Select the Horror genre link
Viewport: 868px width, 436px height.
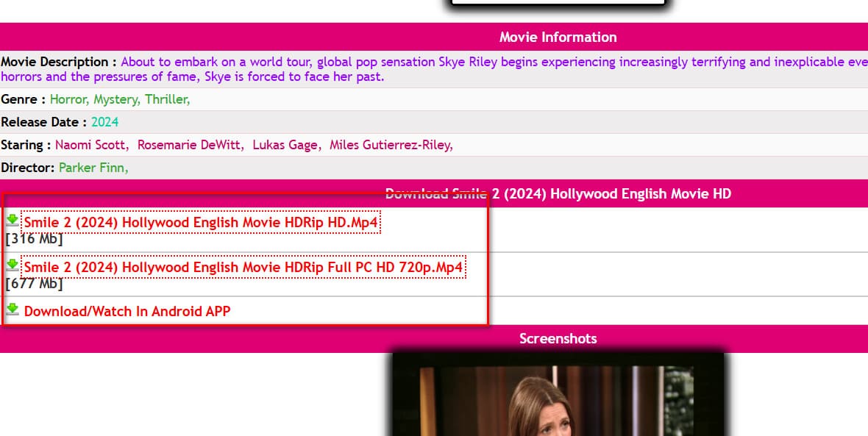68,99
